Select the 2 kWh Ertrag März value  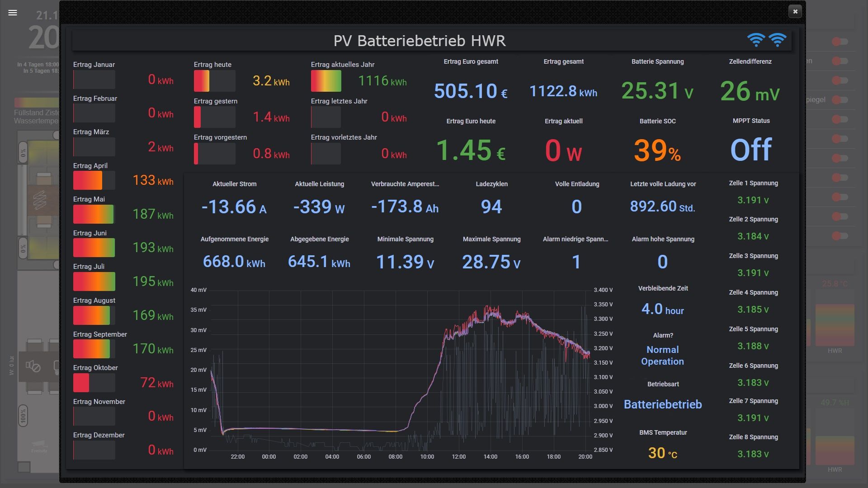[x=160, y=147]
